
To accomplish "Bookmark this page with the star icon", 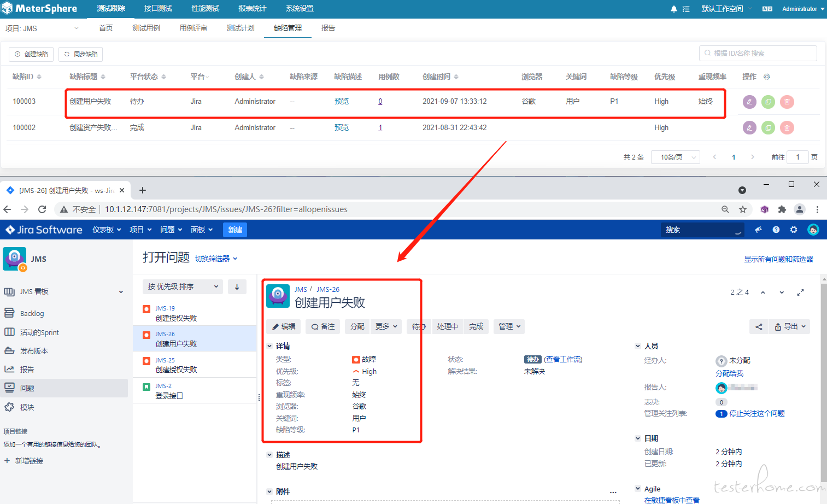I will (743, 209).
